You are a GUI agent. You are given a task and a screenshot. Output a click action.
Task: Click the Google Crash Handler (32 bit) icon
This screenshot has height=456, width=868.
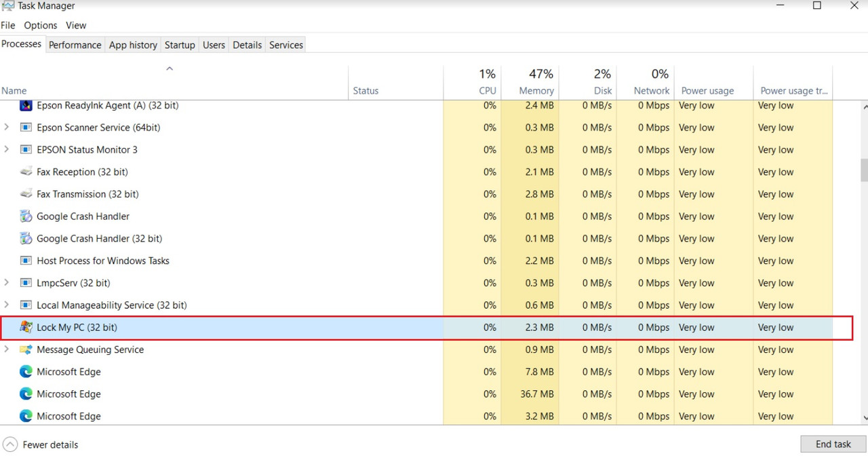(x=26, y=239)
